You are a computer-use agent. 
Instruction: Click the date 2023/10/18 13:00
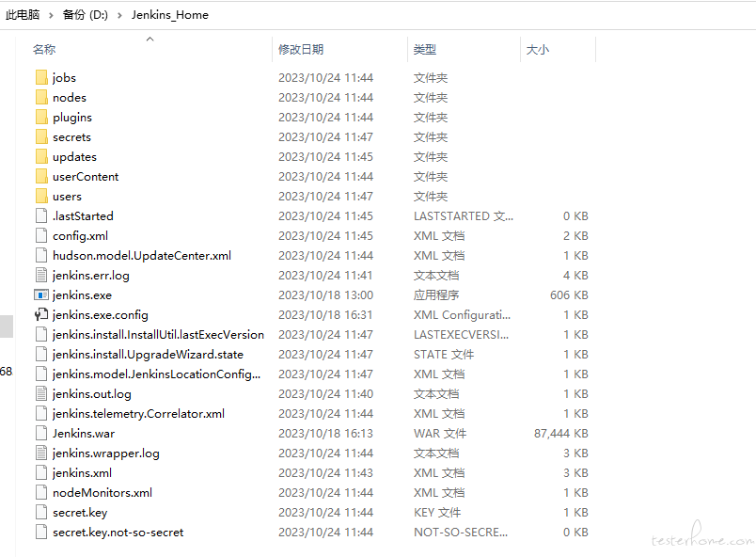point(325,295)
